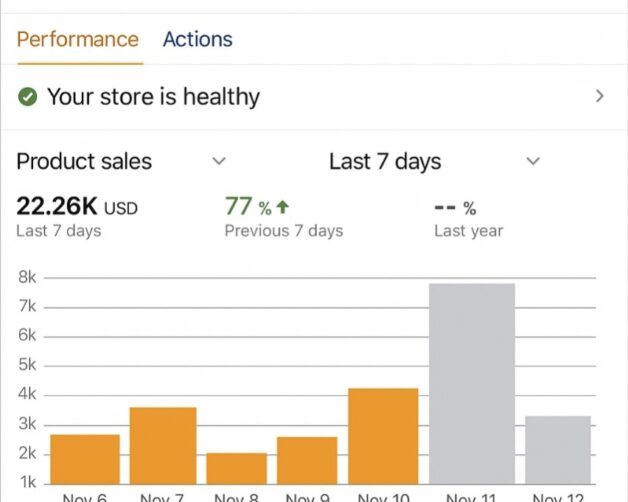Switch to the Performance tab
The width and height of the screenshot is (628, 502).
[x=78, y=40]
